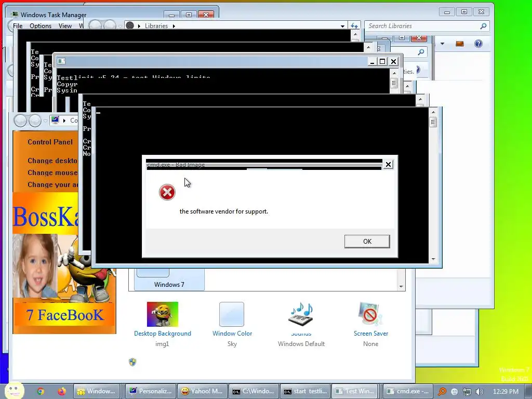Screen dimensions: 532x399
Task: Click Forward arrow in Libraries window
Action: [110, 25]
